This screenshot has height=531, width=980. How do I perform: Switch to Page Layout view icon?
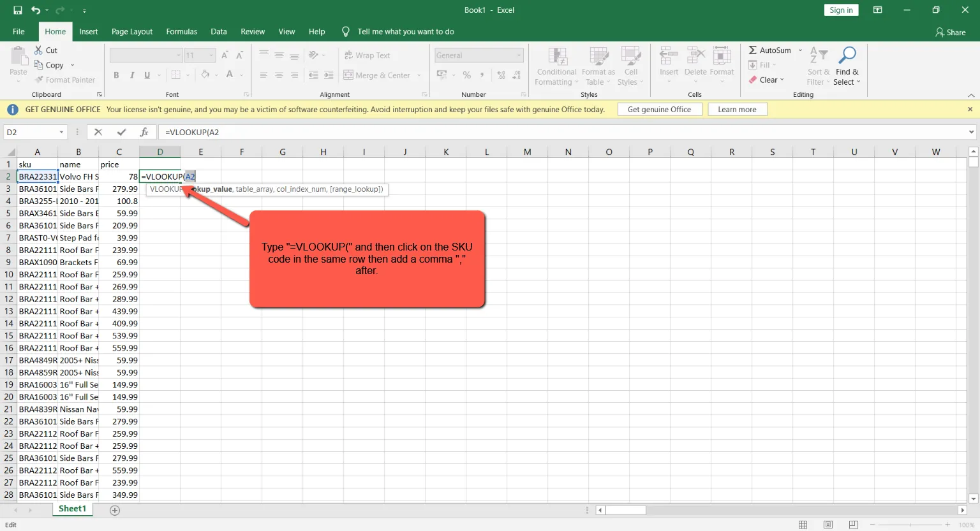(x=828, y=525)
